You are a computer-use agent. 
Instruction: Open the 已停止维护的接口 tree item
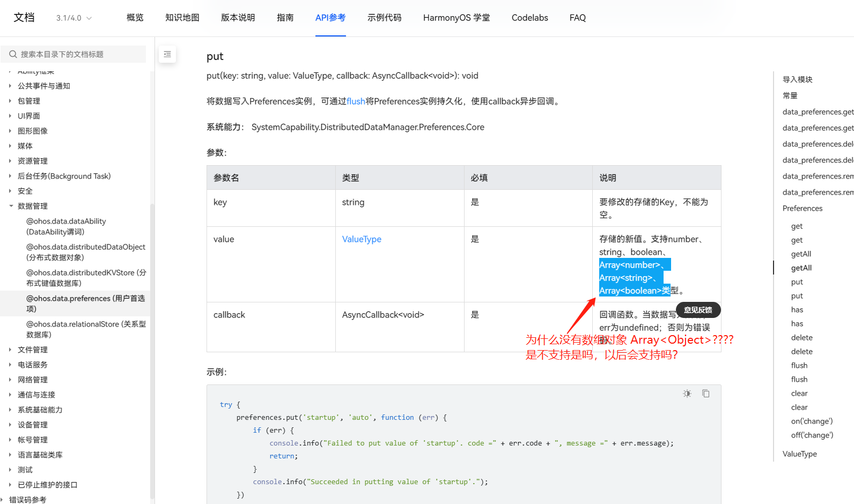click(48, 485)
